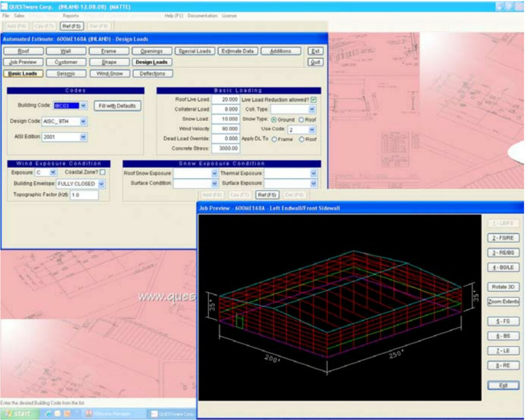
Task: Edit the Collateral Load field
Action: [x=226, y=109]
